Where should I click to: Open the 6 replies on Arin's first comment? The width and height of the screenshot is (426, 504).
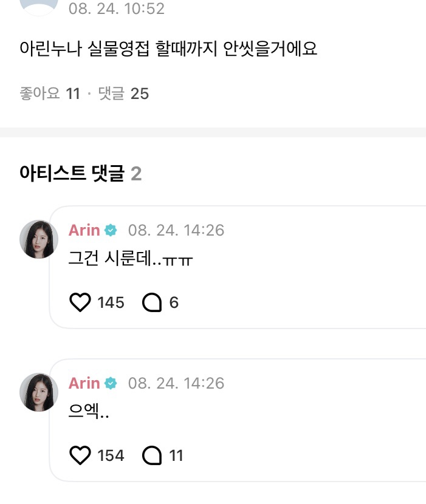151,302
